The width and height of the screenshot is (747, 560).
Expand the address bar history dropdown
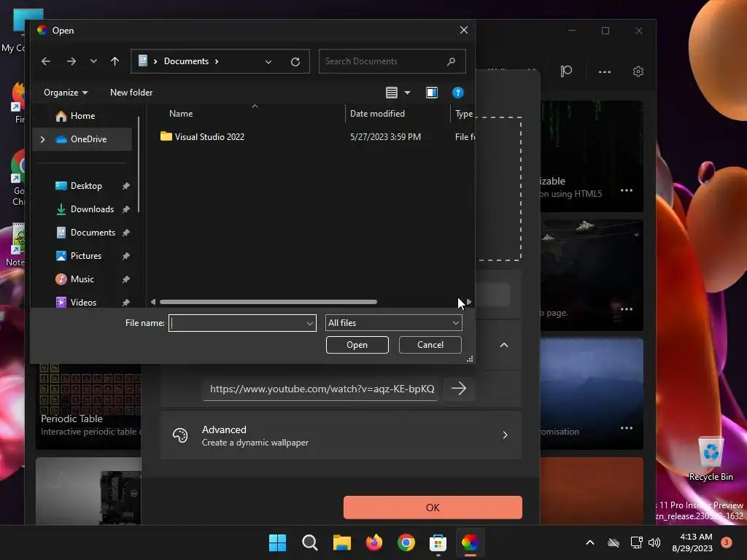pyautogui.click(x=268, y=62)
